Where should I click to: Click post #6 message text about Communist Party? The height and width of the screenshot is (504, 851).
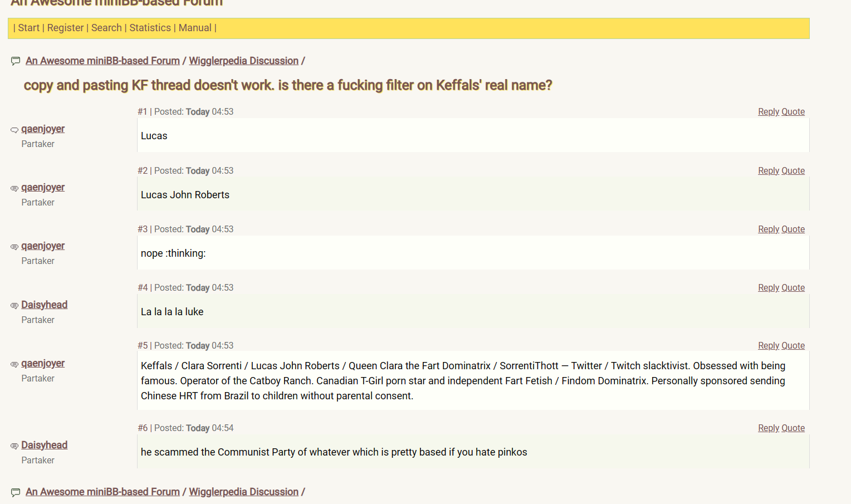(x=334, y=452)
